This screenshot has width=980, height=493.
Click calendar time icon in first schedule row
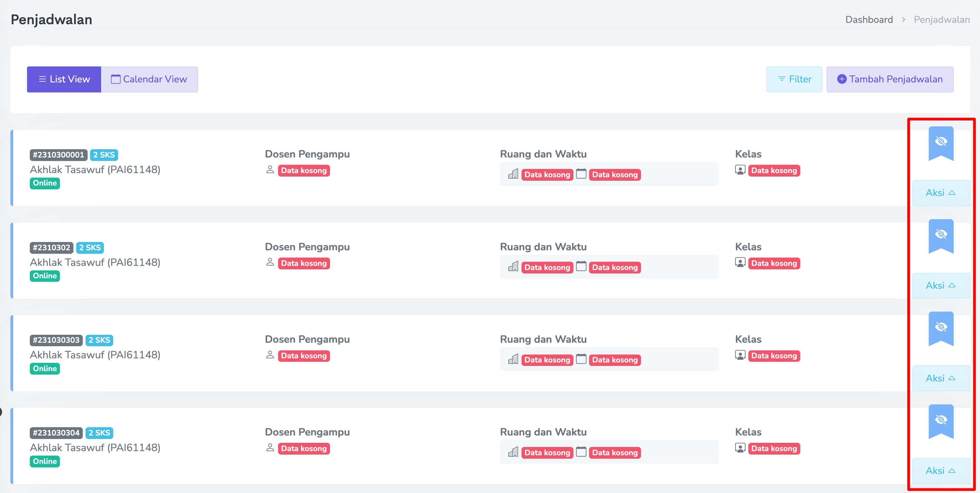(581, 174)
